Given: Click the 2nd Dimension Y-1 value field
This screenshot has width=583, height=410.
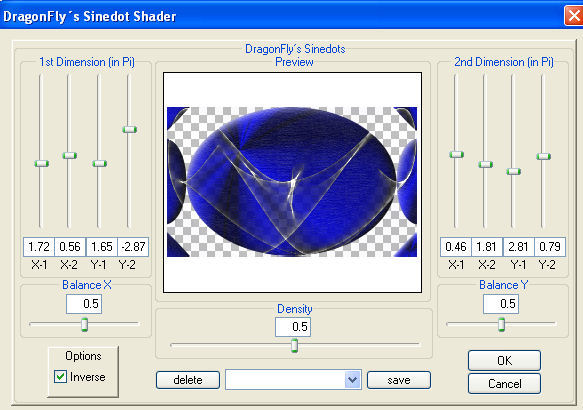Looking at the screenshot, I should [518, 247].
